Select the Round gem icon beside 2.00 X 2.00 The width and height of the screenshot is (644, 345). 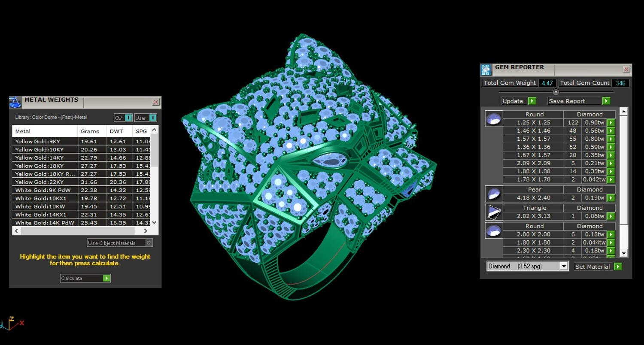click(494, 230)
